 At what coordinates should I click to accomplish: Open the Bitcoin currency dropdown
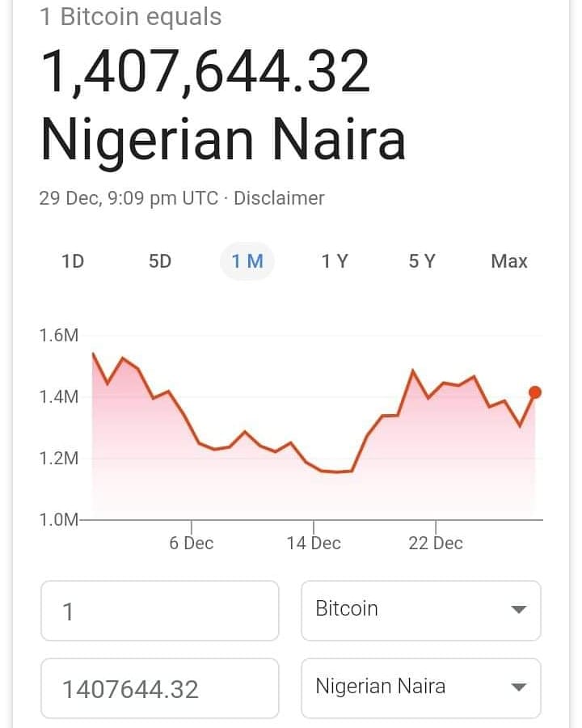coord(421,610)
